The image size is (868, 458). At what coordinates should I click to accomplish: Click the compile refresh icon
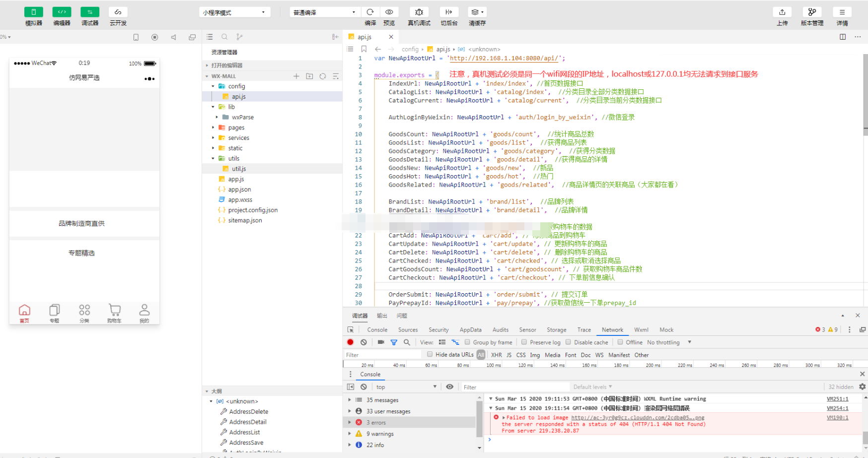[x=370, y=12]
